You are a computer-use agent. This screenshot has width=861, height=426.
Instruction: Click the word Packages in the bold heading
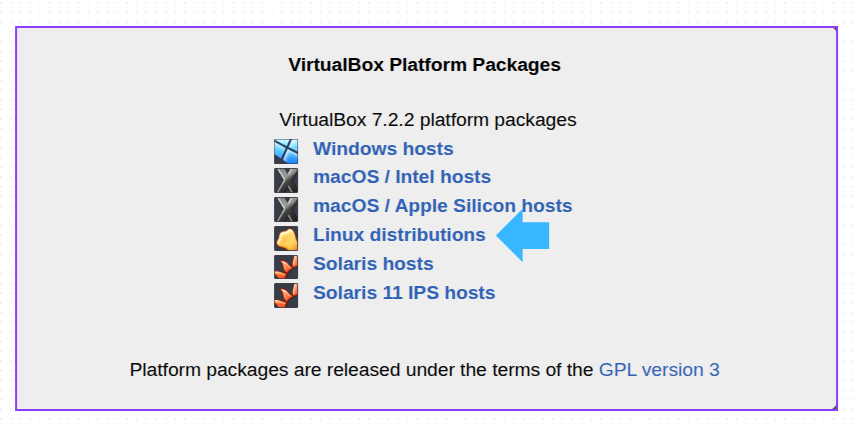click(x=516, y=65)
